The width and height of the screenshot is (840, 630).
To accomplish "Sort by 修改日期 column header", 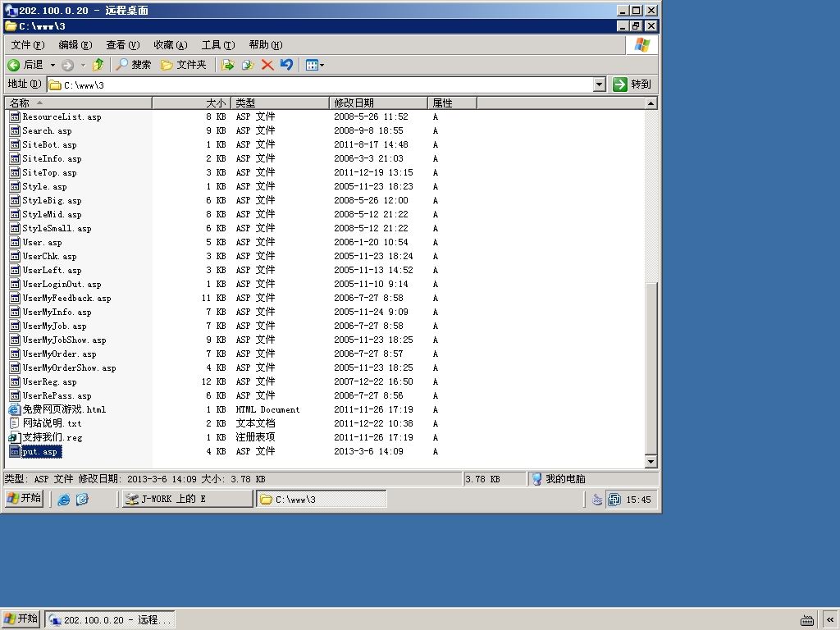I will pos(378,103).
